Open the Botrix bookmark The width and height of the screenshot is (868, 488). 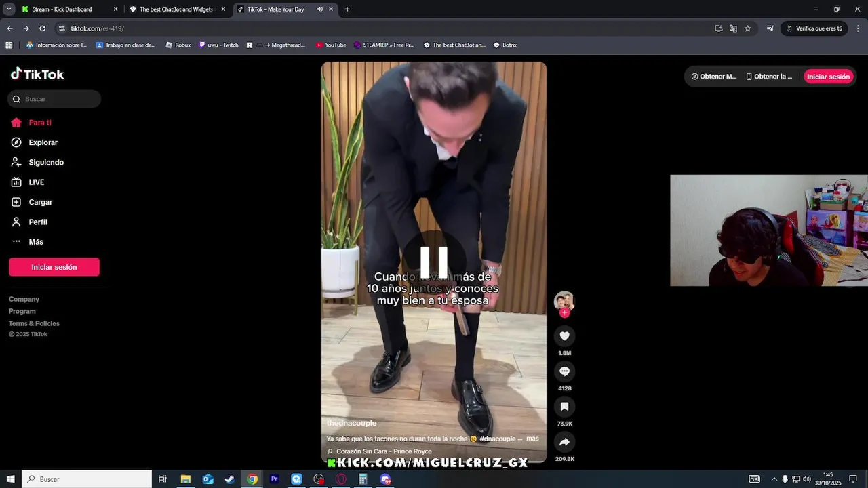point(505,45)
